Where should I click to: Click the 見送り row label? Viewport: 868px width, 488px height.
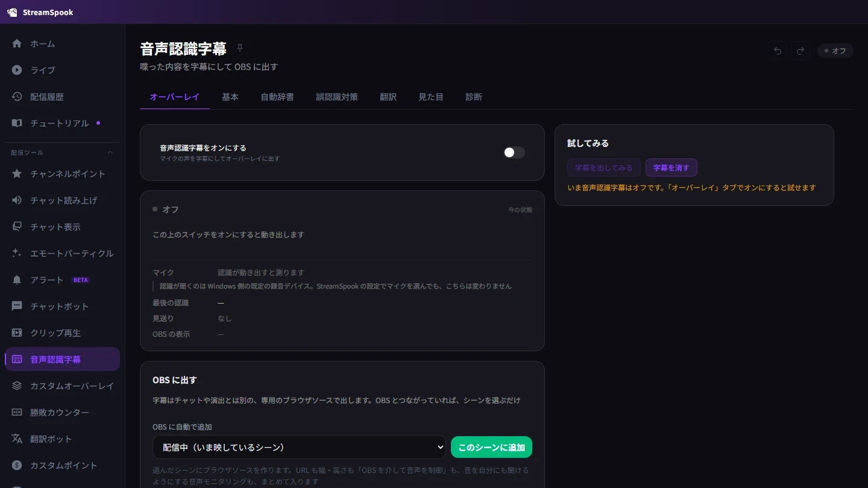click(163, 318)
